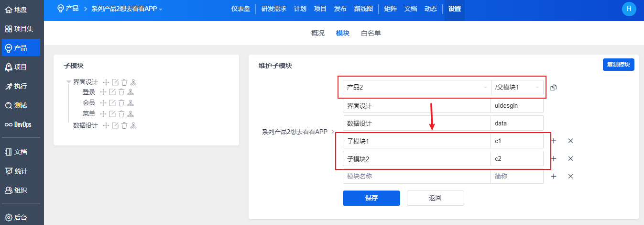Remove the 子模块2 row with X icon
This screenshot has width=644, height=225.
click(x=570, y=158)
